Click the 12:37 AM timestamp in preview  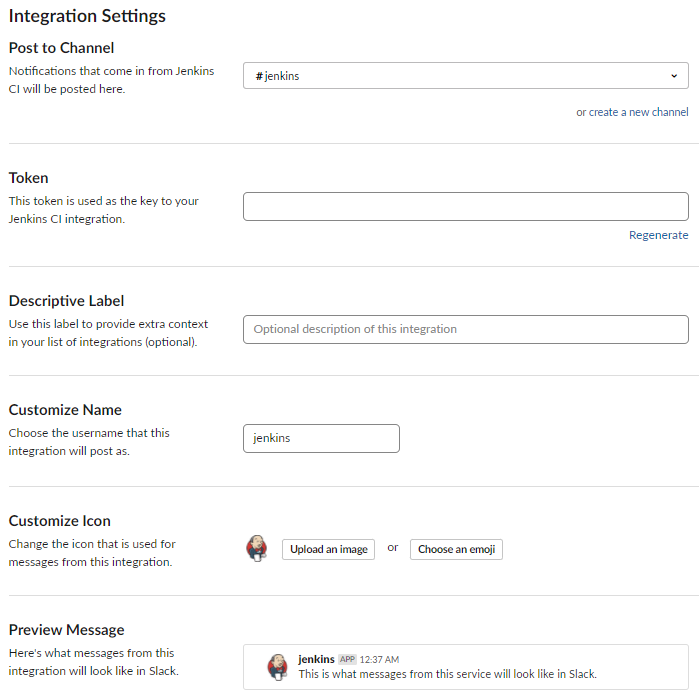tap(379, 660)
